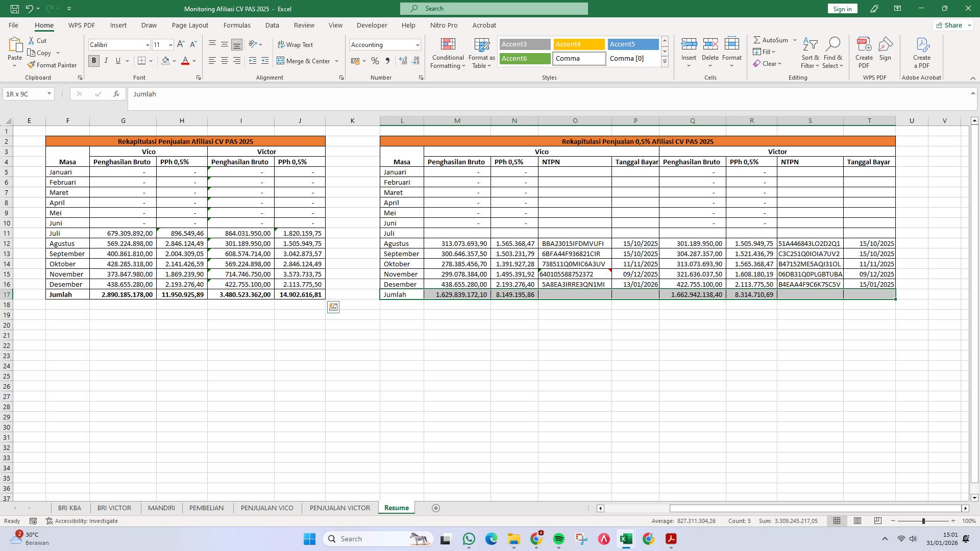This screenshot has height=551, width=980.
Task: Open the font size dropdown
Action: click(x=170, y=45)
